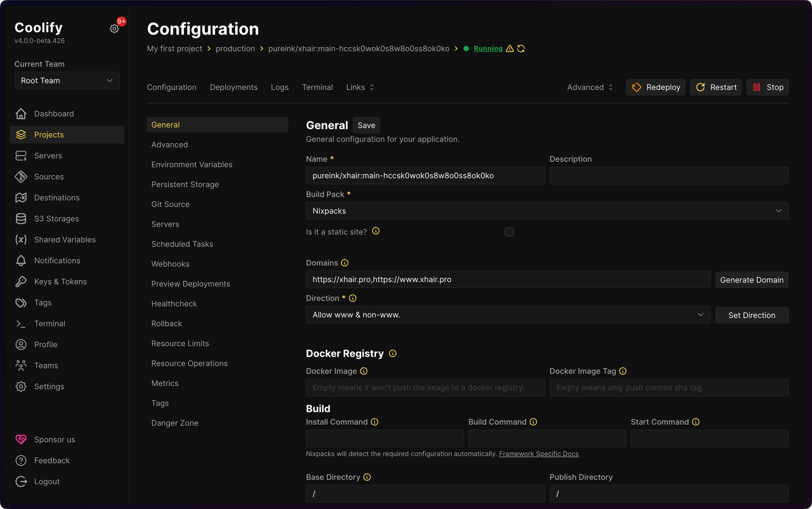Click the Set Direction button
Image resolution: width=812 pixels, height=509 pixels.
[752, 315]
